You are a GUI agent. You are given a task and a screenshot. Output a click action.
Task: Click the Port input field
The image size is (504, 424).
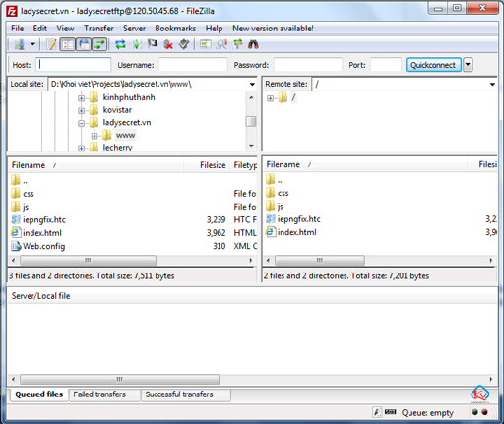[x=386, y=65]
